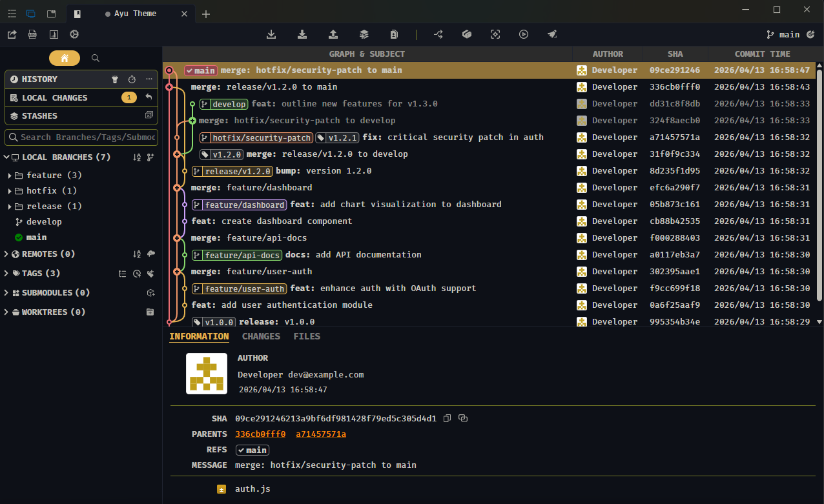Click the Search Branches/Tags/Submodules field

(x=87, y=137)
